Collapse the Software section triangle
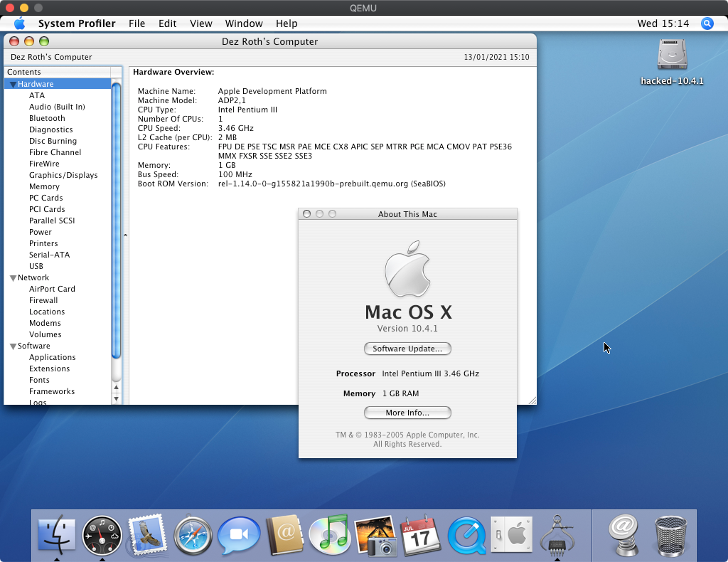This screenshot has width=728, height=562. tap(13, 346)
